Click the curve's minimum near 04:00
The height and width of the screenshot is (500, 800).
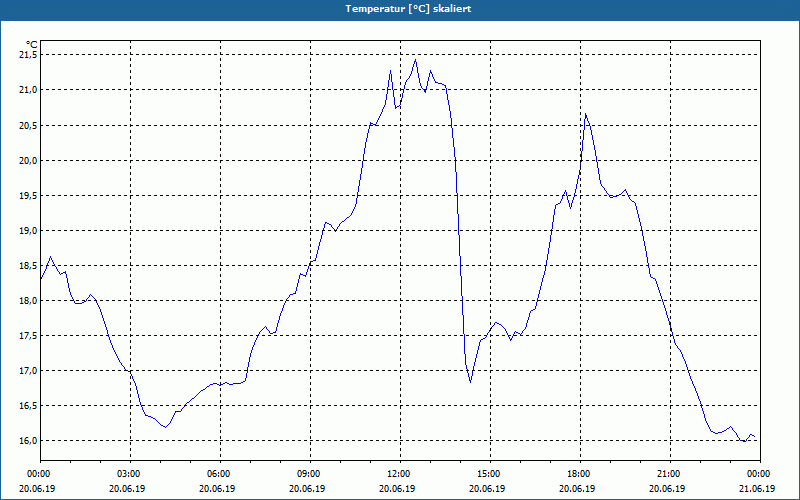[x=165, y=427]
